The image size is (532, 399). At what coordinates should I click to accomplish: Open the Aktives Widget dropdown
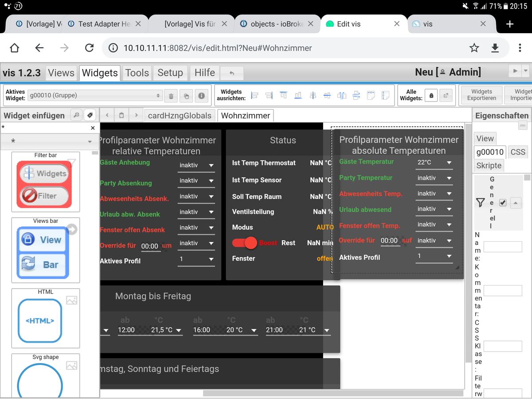(95, 95)
